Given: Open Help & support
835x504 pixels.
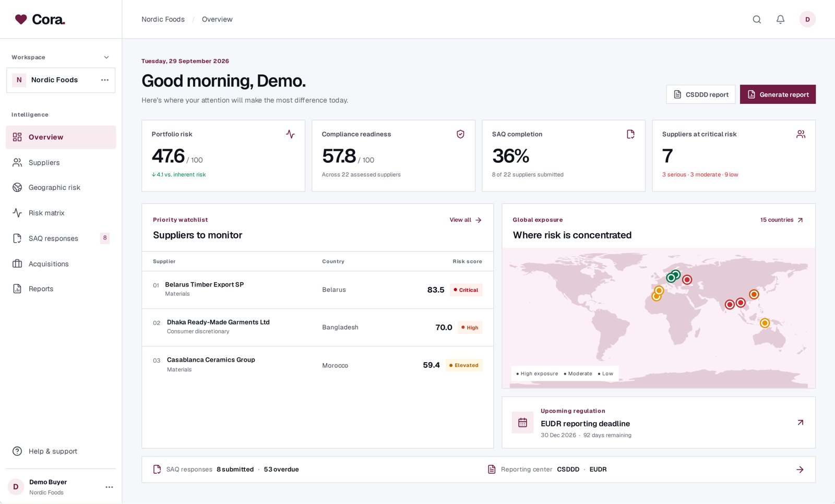Looking at the screenshot, I should click(x=61, y=451).
